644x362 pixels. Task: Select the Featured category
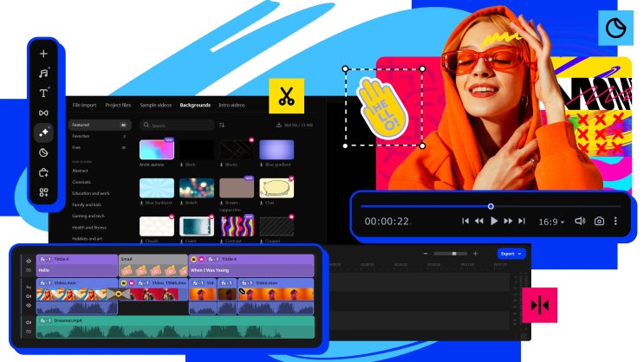[x=100, y=125]
